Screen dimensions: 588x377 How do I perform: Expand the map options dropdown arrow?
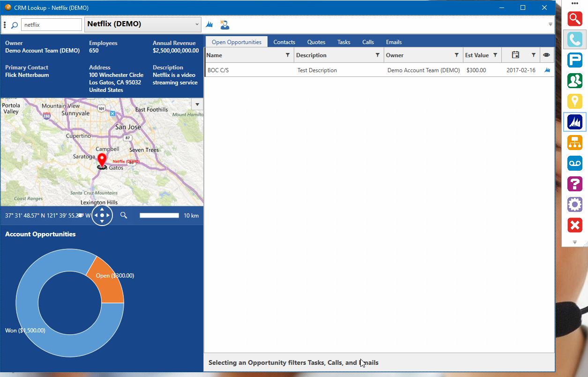(197, 104)
